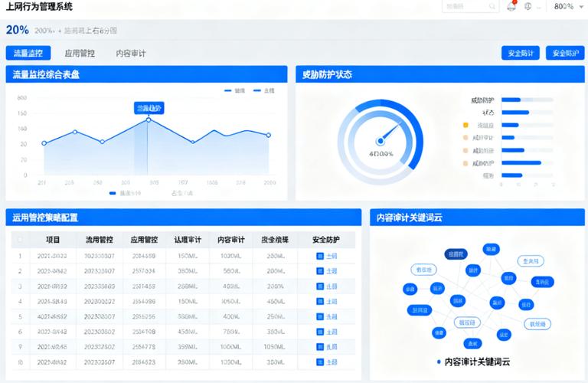
Task: Open the blue text link in table row 4
Action: pos(332,302)
